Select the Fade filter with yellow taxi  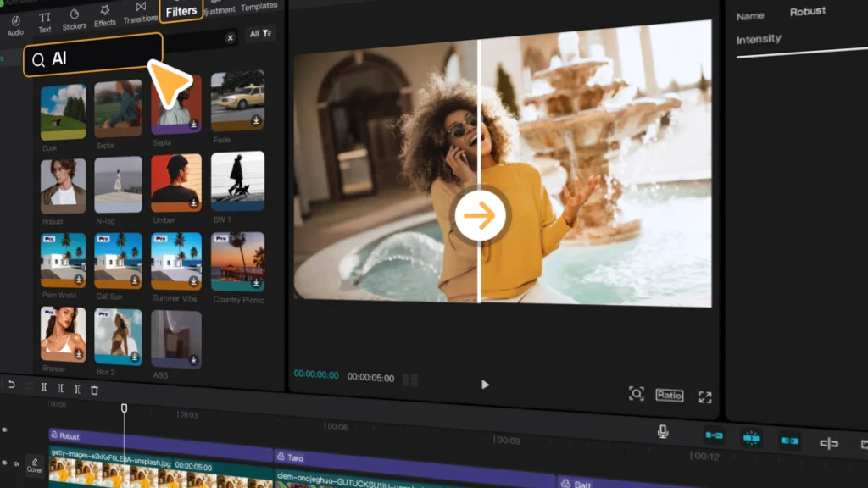237,102
